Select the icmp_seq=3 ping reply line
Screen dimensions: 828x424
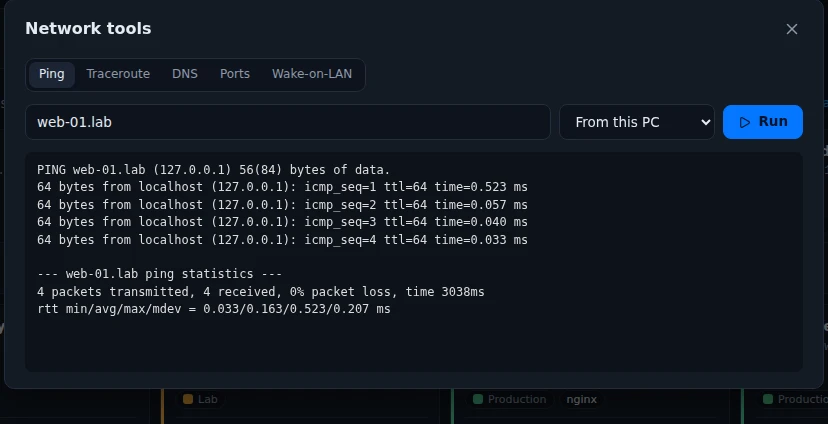[x=282, y=222]
